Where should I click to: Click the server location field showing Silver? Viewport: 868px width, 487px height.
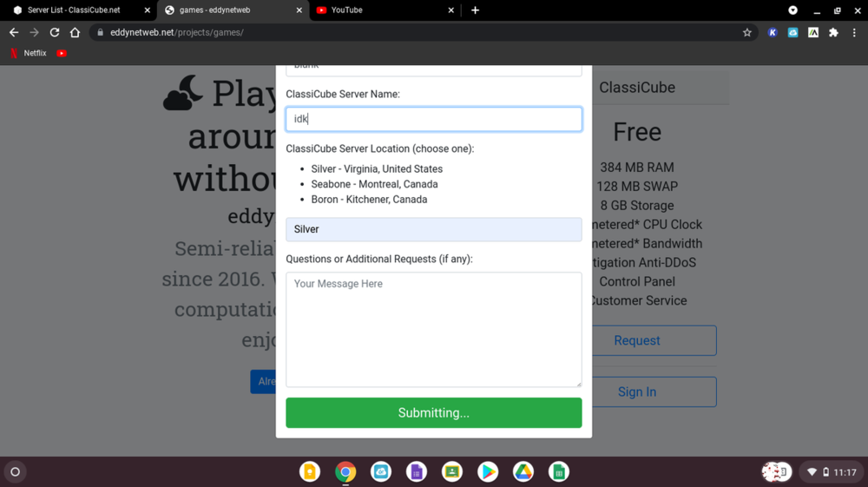pyautogui.click(x=433, y=229)
